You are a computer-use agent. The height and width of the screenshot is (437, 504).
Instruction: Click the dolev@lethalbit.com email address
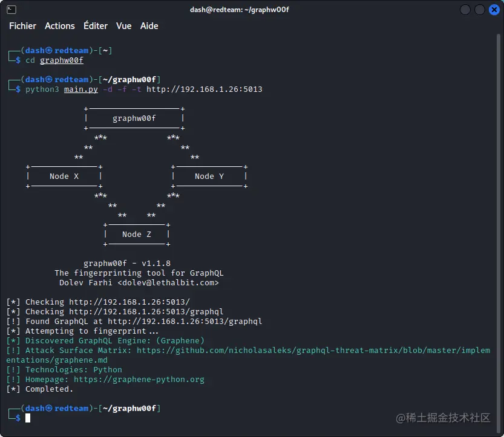pos(168,282)
